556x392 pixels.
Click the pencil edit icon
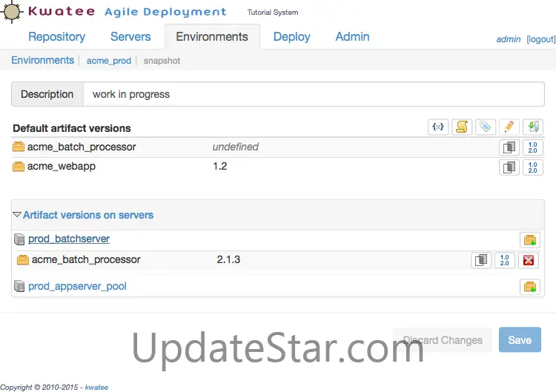tap(509, 127)
